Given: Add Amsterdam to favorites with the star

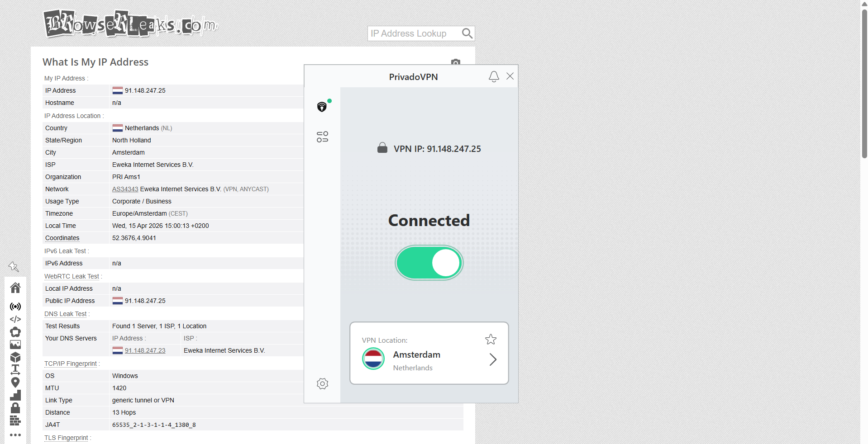Looking at the screenshot, I should point(491,339).
